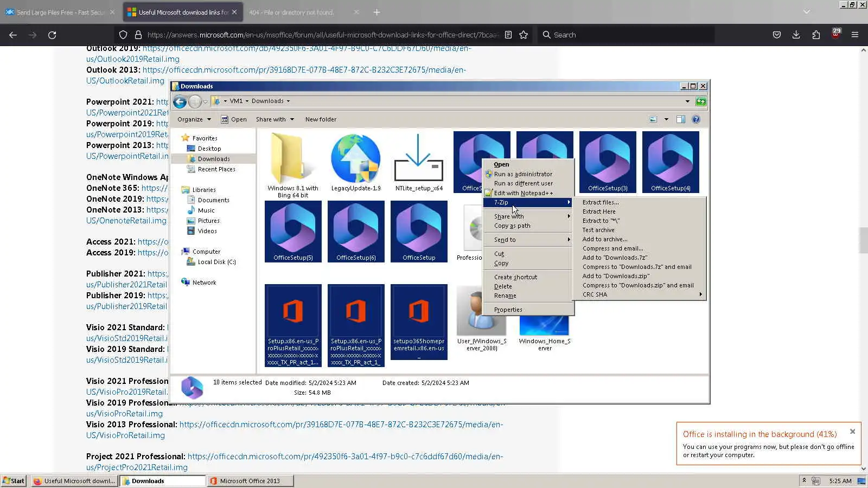868x488 pixels.
Task: Click the network tray icon
Action: point(816,481)
